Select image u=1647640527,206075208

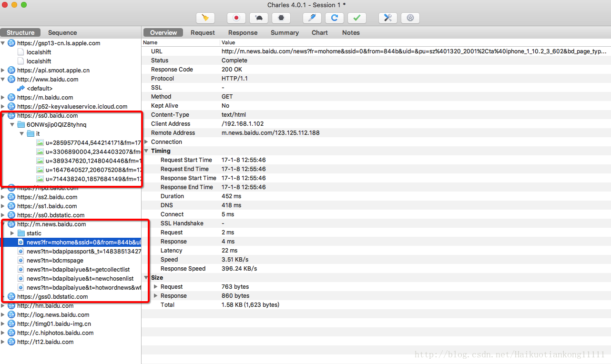93,170
